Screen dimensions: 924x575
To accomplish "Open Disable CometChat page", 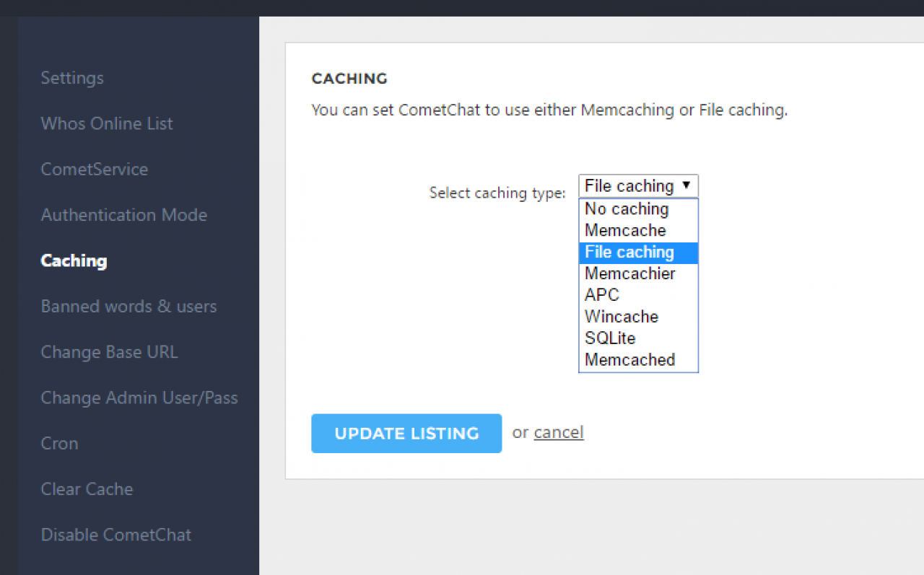I will pos(116,535).
